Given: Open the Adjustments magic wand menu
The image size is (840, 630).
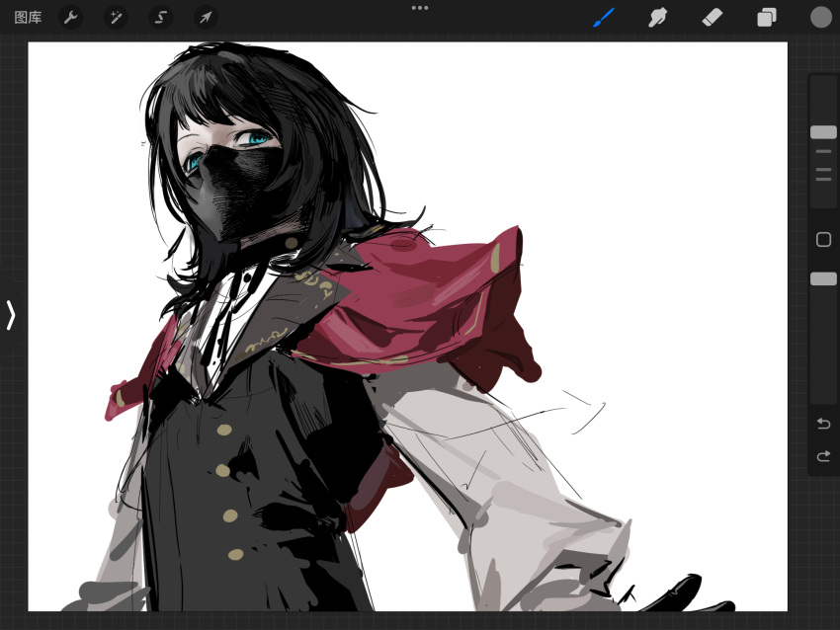Looking at the screenshot, I should (x=116, y=17).
